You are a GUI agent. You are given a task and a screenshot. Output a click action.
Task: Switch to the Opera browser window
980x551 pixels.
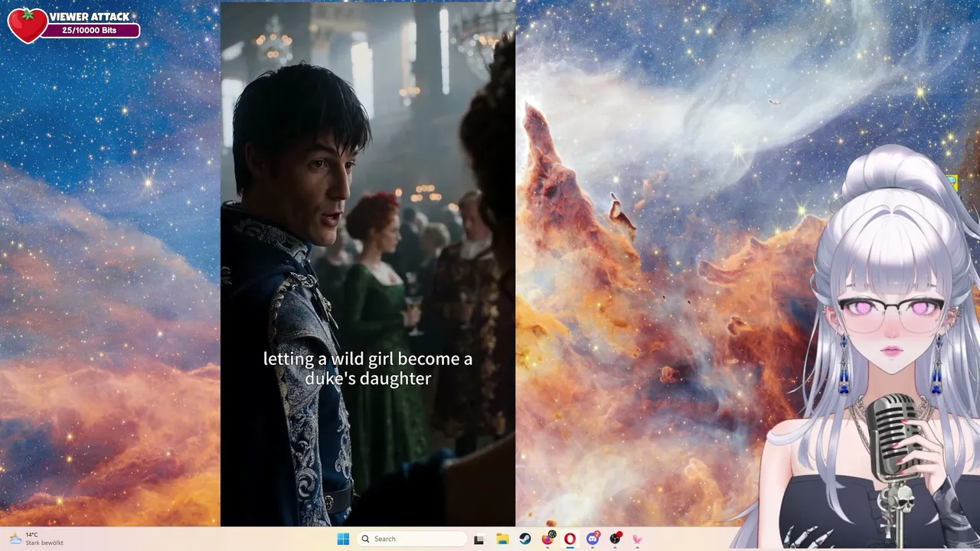570,539
